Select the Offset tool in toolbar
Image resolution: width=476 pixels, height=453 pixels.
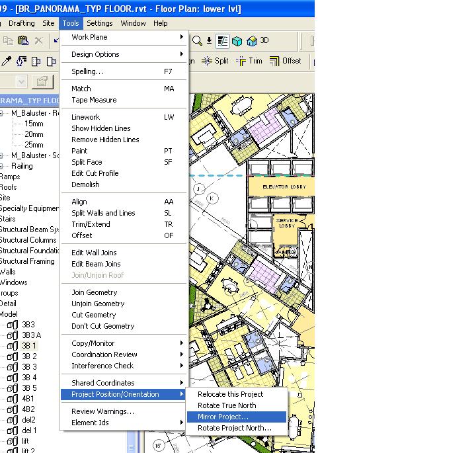coord(285,61)
